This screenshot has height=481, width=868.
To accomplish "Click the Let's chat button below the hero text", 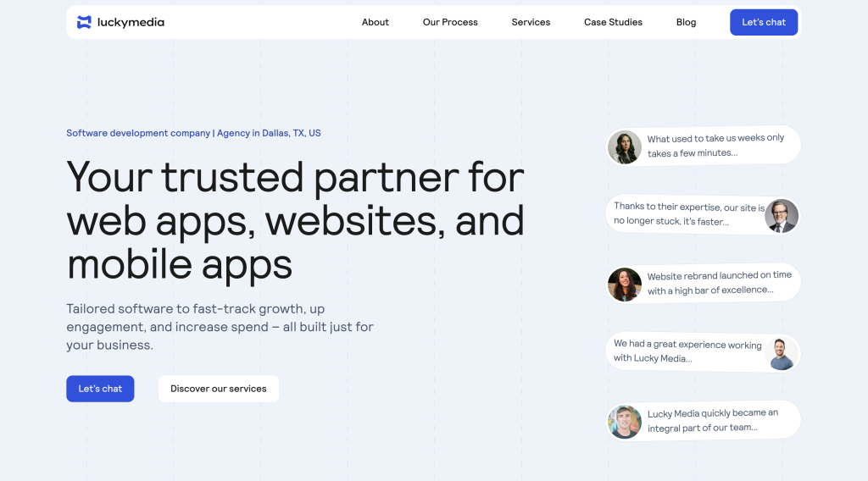I will click(x=100, y=389).
